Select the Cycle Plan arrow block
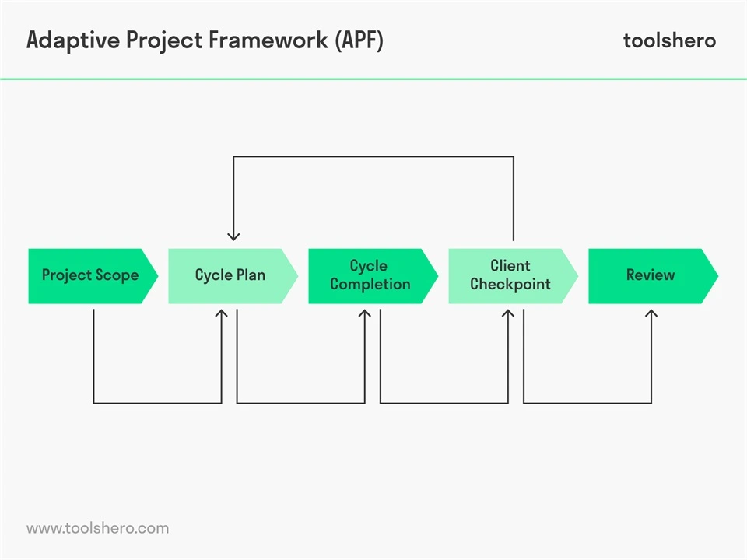Screen dimensions: 747x560 coord(233,275)
